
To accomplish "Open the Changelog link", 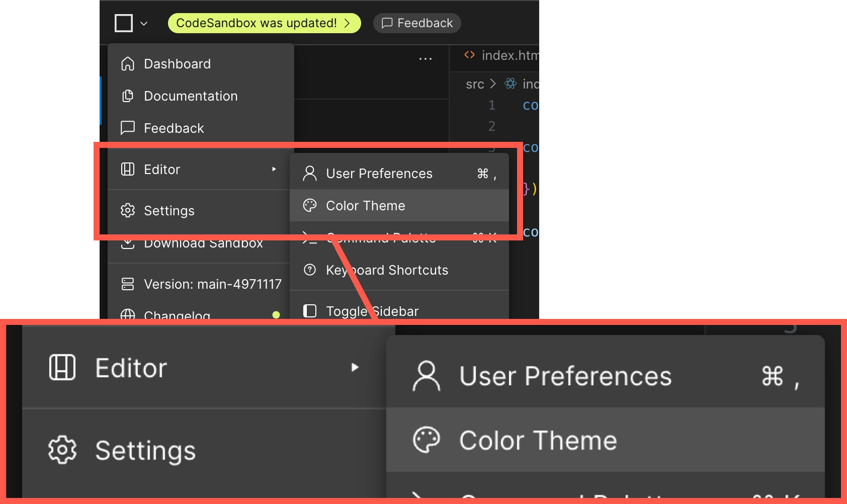I will tap(177, 314).
